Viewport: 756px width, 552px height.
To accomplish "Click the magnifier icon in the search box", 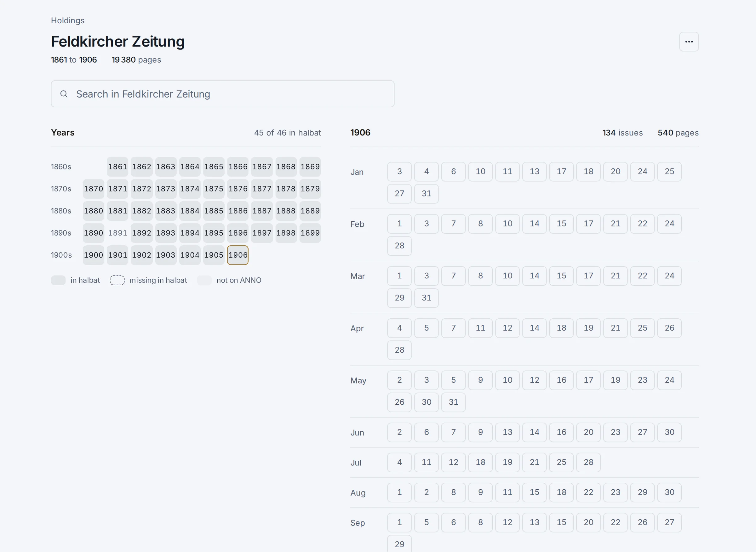I will pos(64,94).
